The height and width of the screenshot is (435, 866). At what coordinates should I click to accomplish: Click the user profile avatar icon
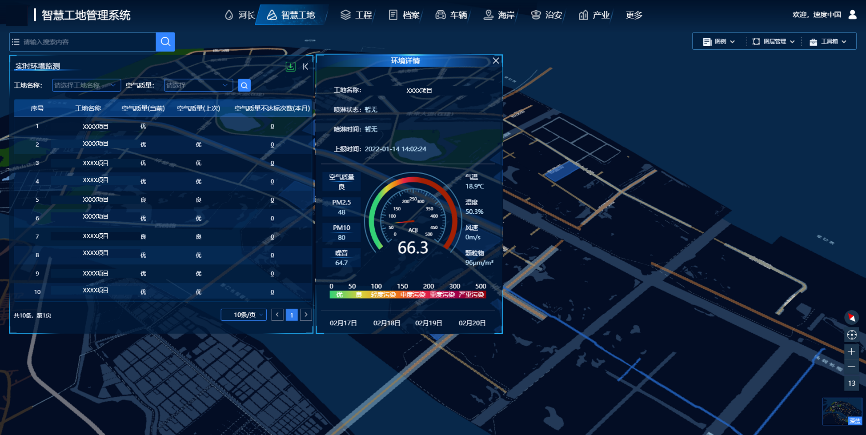coord(850,15)
